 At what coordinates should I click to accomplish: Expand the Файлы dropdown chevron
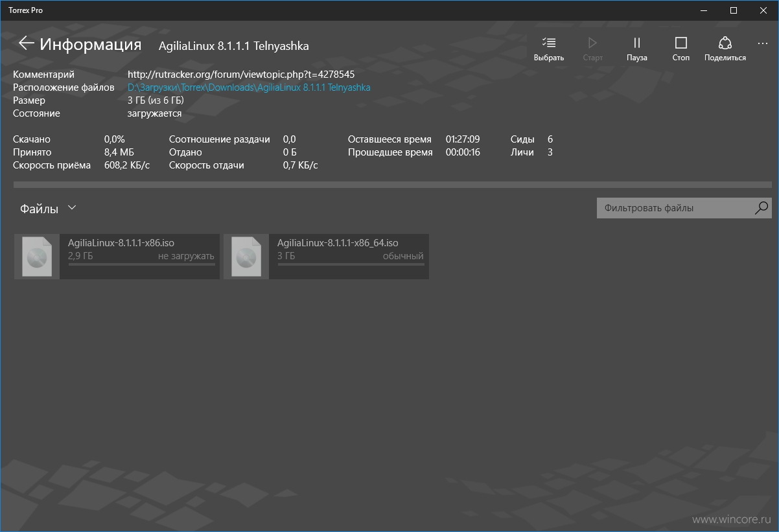72,208
